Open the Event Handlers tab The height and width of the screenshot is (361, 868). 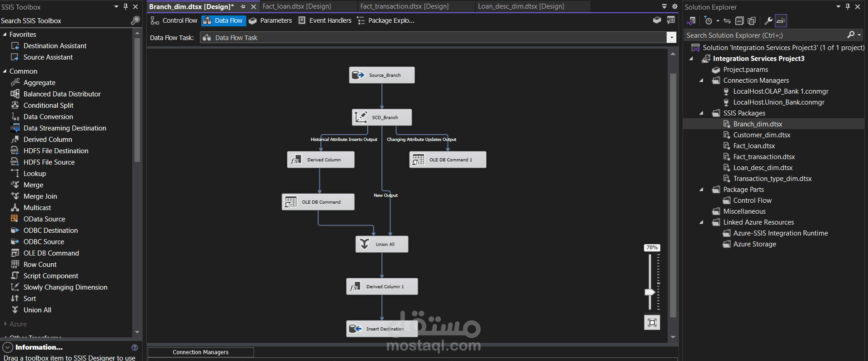coord(325,20)
